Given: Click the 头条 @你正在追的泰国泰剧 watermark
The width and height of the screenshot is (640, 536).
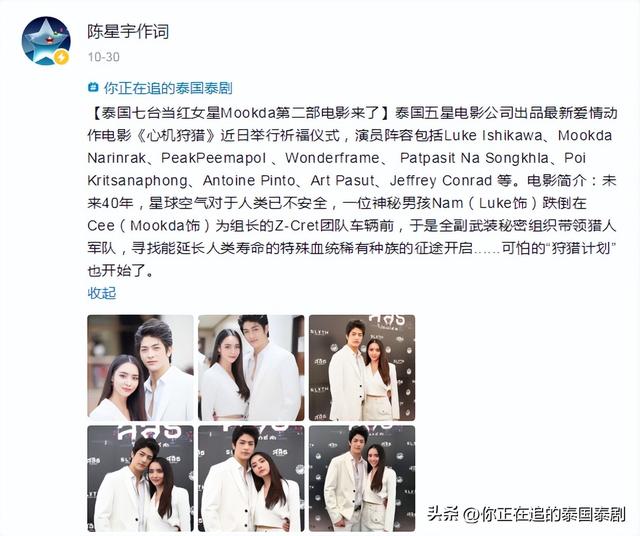Looking at the screenshot, I should pyautogui.click(x=526, y=514).
